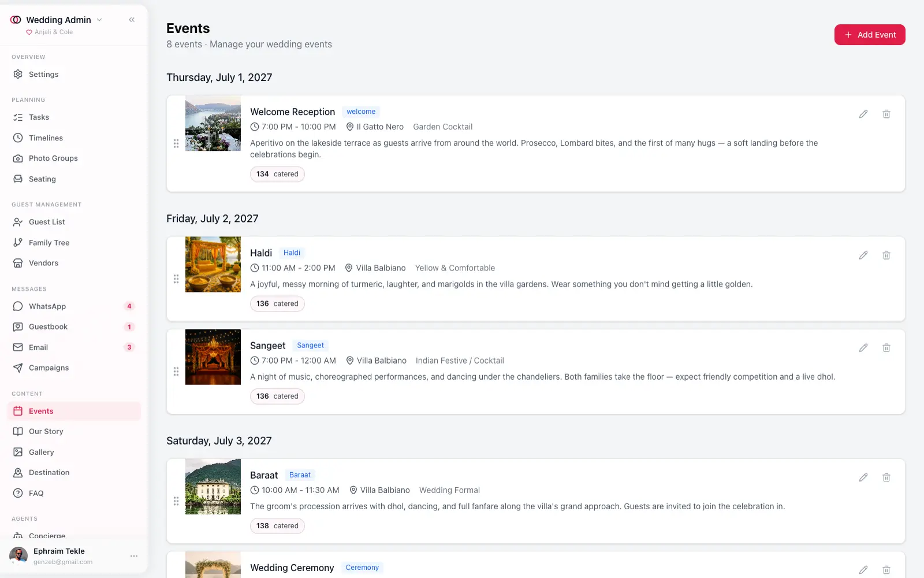924x578 pixels.
Task: Open the Sangeet event thumbnail
Action: [x=213, y=357]
